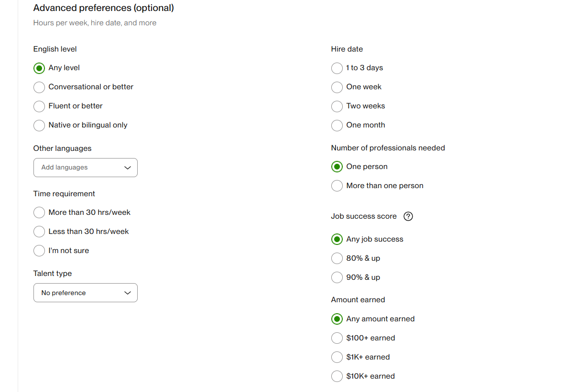Open the Add languages dropdown
The image size is (577, 392).
pos(86,168)
